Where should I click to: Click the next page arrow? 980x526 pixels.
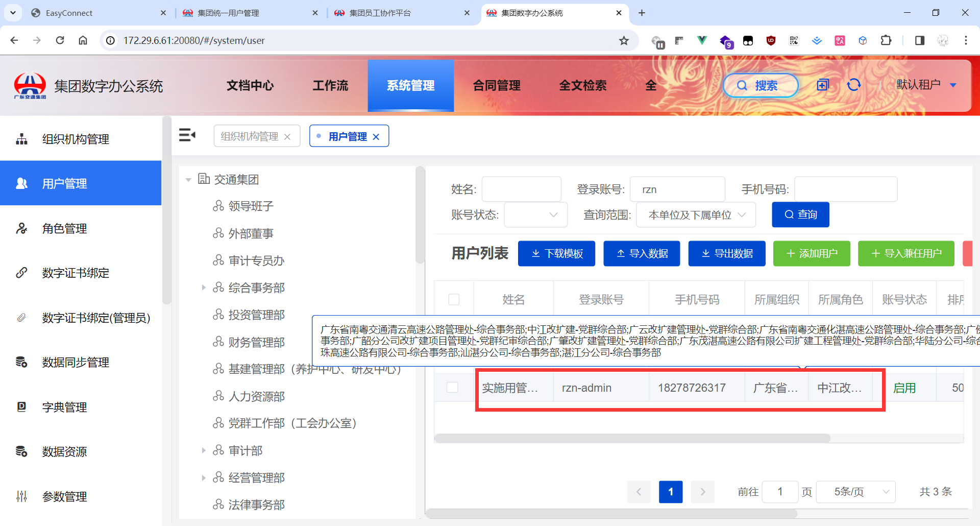(703, 492)
